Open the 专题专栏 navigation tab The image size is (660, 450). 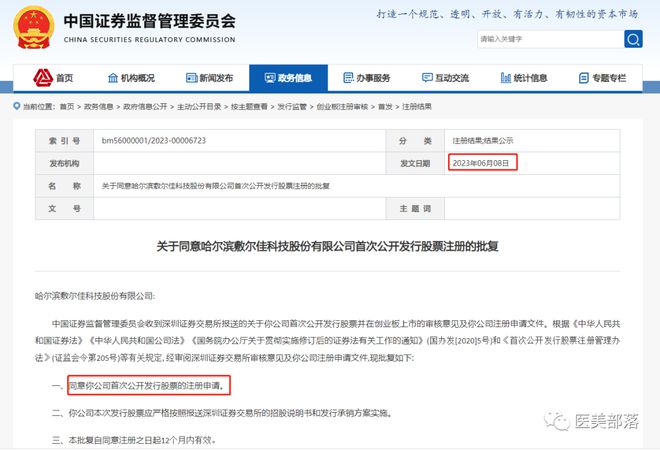tap(602, 78)
